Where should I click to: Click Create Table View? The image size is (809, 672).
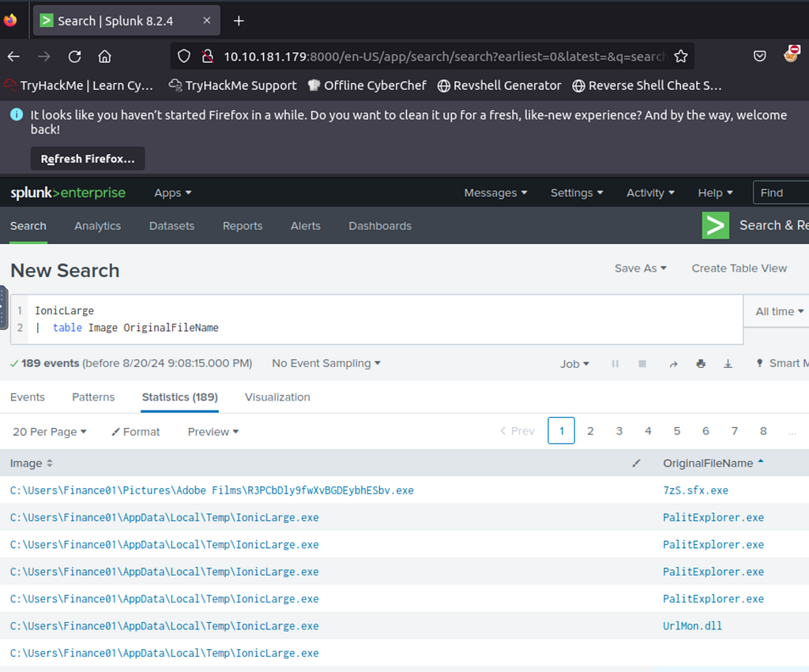(739, 268)
